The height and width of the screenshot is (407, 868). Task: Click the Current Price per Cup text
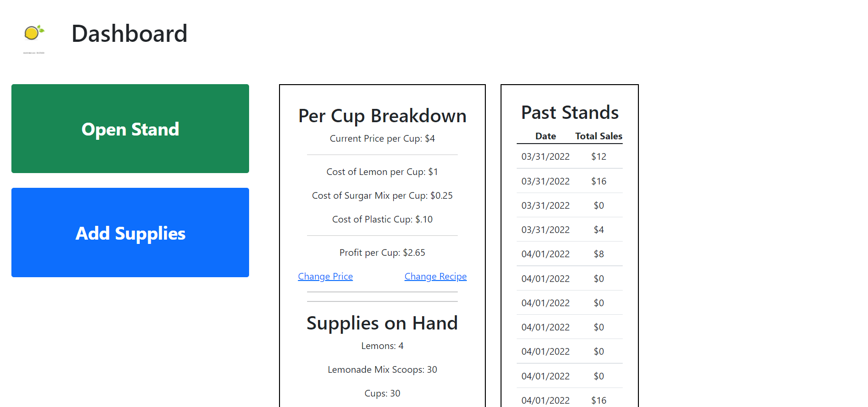click(x=382, y=138)
